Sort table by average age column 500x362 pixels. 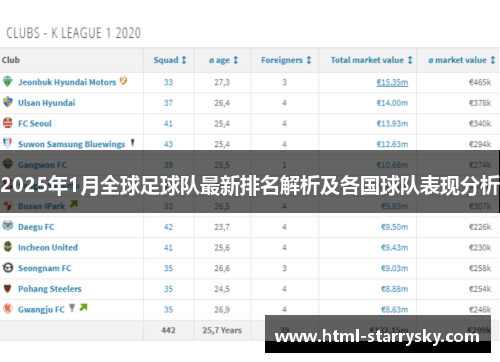[223, 60]
